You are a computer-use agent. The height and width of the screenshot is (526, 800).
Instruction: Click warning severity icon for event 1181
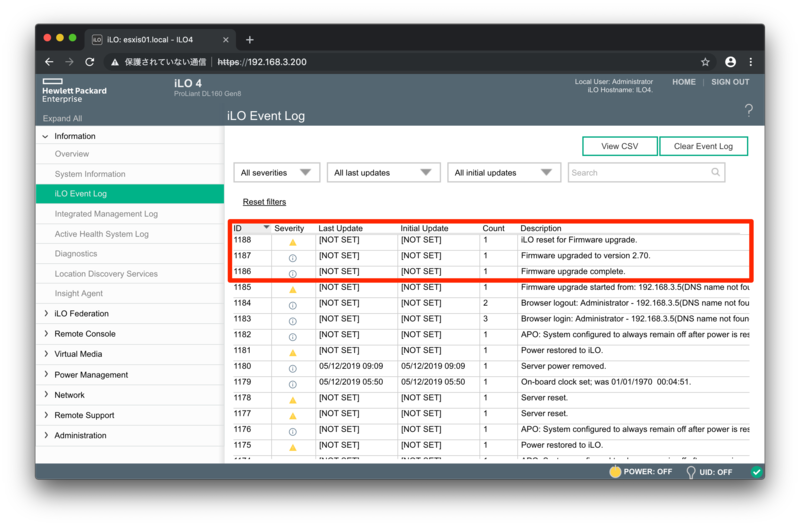(293, 353)
